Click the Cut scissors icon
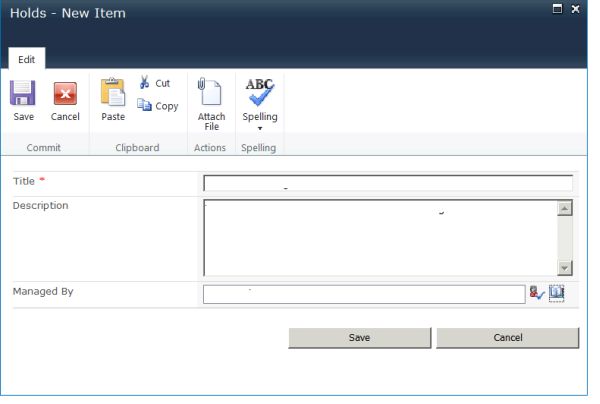This screenshot has height=404, width=600. [x=144, y=82]
